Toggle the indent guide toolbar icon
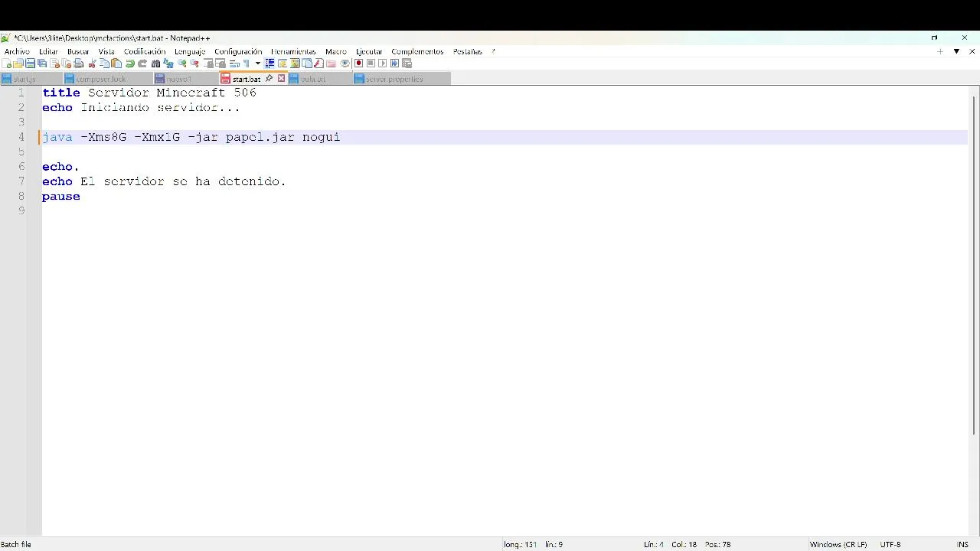 click(x=269, y=64)
